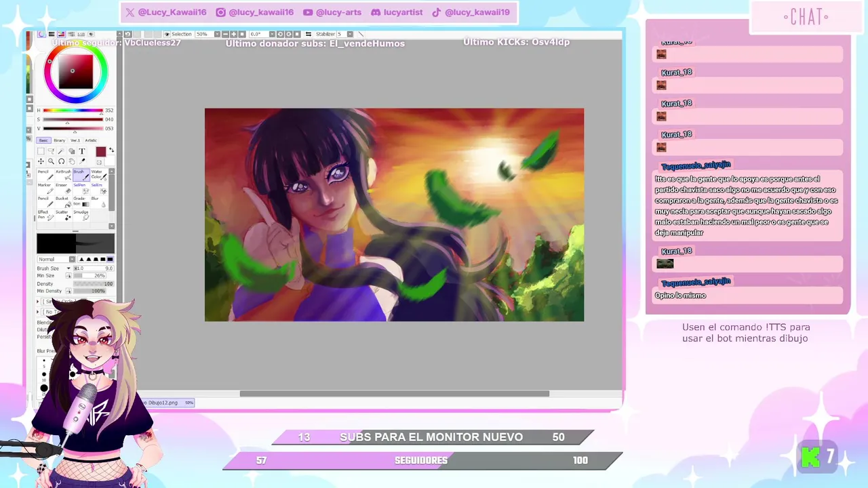Select the zoom magnifier tool
The width and height of the screenshot is (868, 488).
pyautogui.click(x=51, y=161)
